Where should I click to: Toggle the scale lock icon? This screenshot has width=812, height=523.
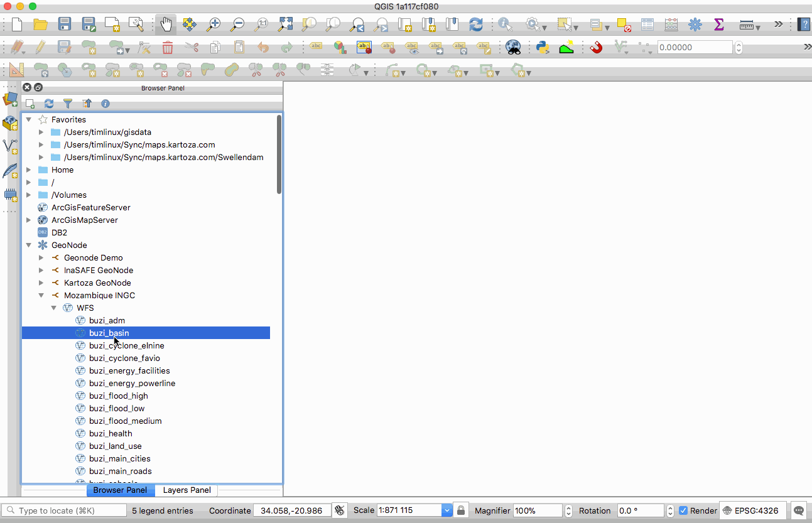tap(461, 510)
